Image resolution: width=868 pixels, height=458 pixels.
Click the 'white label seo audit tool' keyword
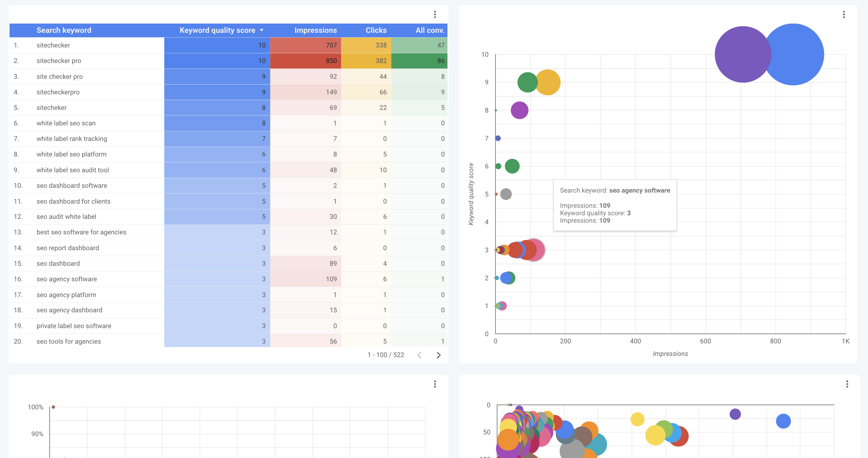click(73, 170)
